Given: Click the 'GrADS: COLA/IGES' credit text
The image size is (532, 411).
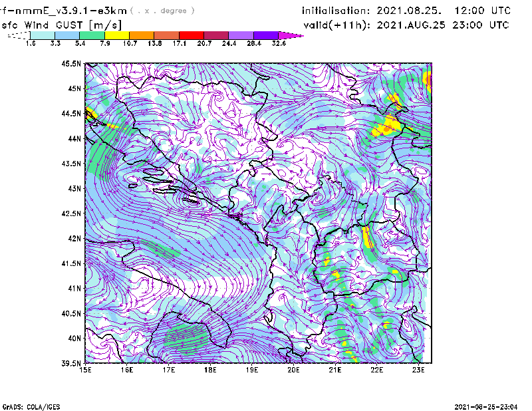Looking at the screenshot, I should [x=31, y=406].
